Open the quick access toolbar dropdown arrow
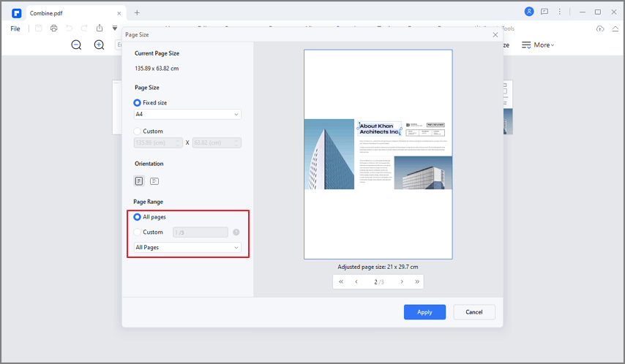The width and height of the screenshot is (625, 364). 115,29
